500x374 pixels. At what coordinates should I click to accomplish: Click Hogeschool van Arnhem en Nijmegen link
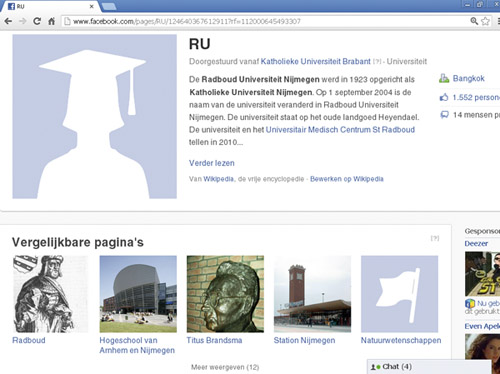137,345
